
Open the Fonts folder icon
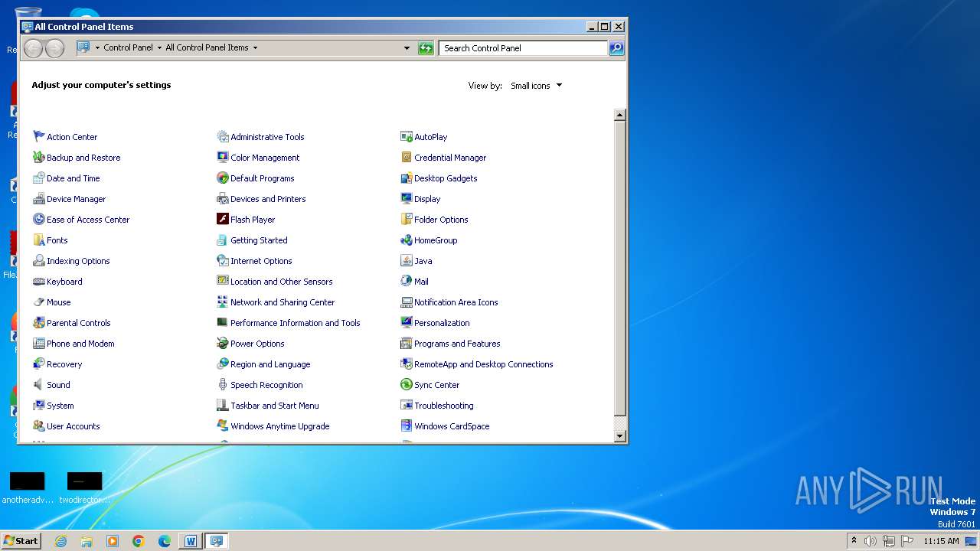39,240
